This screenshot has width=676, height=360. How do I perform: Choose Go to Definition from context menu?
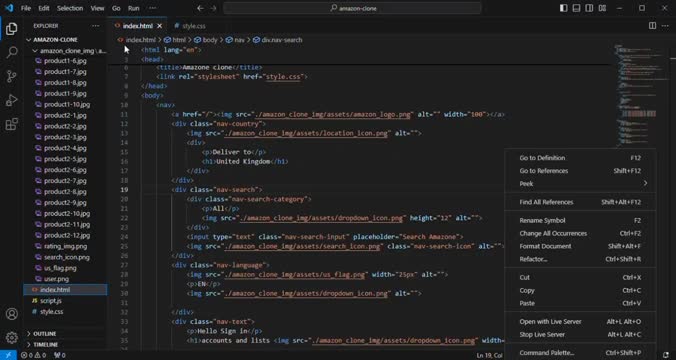pos(580,158)
